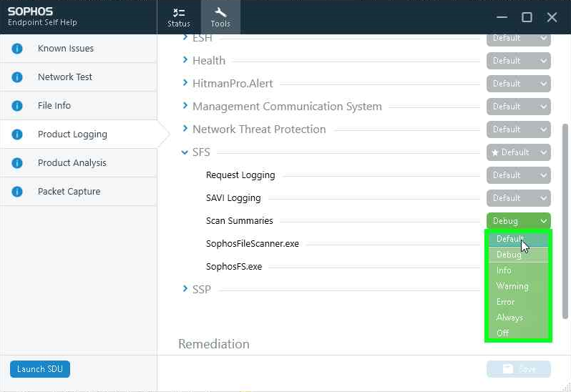Select Info from the open dropdown list

[504, 270]
